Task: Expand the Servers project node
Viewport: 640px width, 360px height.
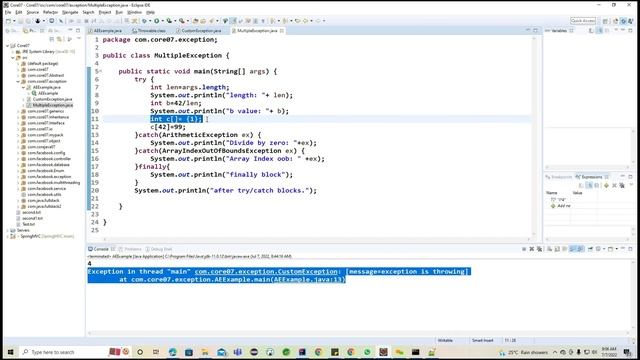Action: click(8, 230)
